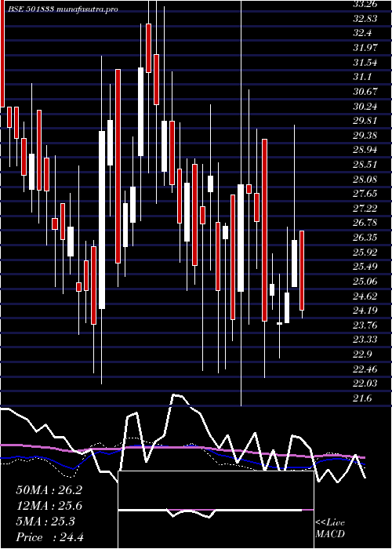Click the 30.67 price axis label
The width and height of the screenshot is (392, 549).
tap(365, 92)
